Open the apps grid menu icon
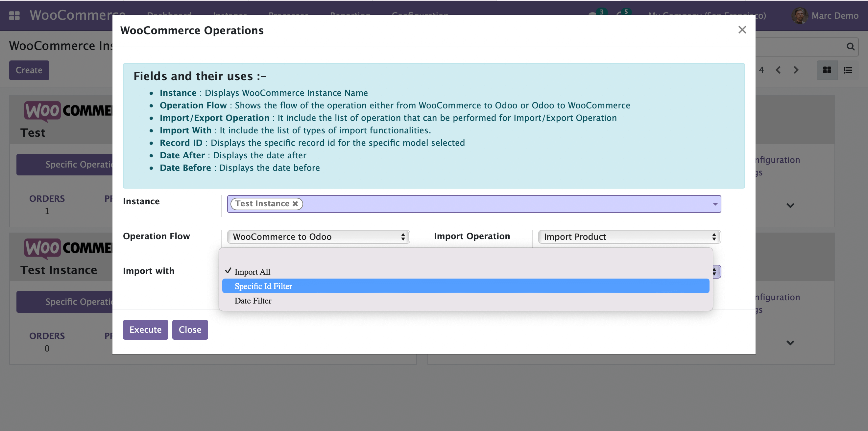868x431 pixels. pyautogui.click(x=14, y=15)
